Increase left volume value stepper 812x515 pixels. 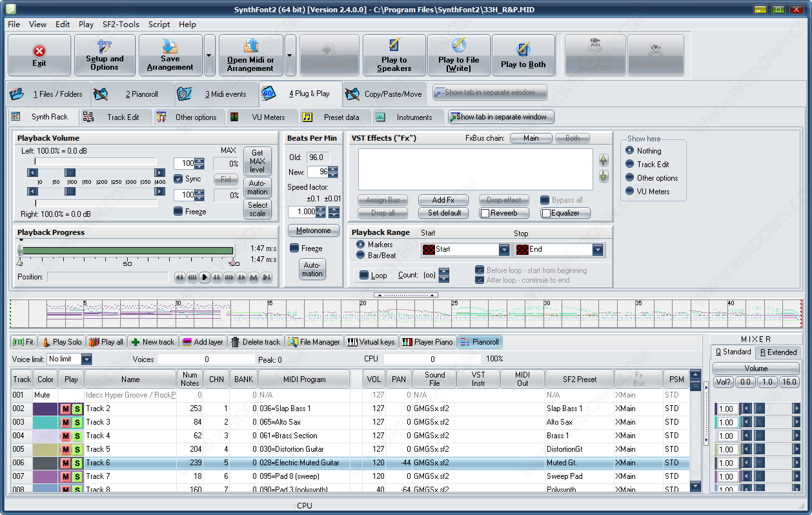tap(199, 161)
